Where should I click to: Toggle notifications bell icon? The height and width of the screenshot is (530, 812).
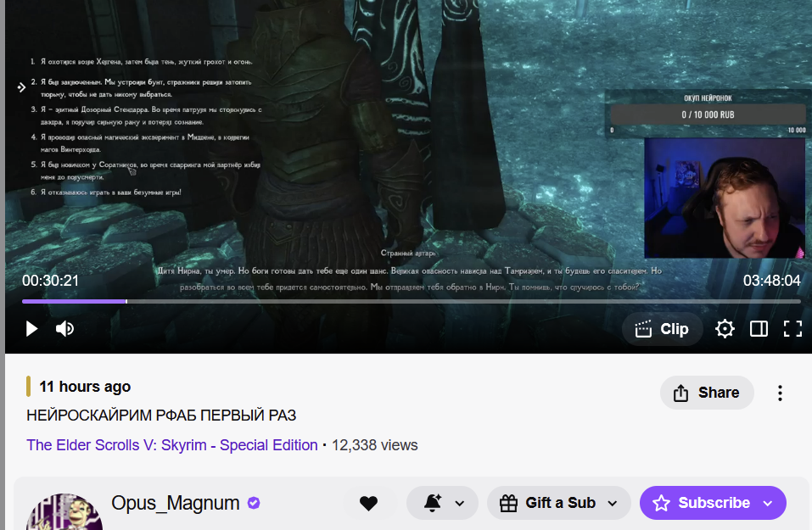[x=433, y=503]
